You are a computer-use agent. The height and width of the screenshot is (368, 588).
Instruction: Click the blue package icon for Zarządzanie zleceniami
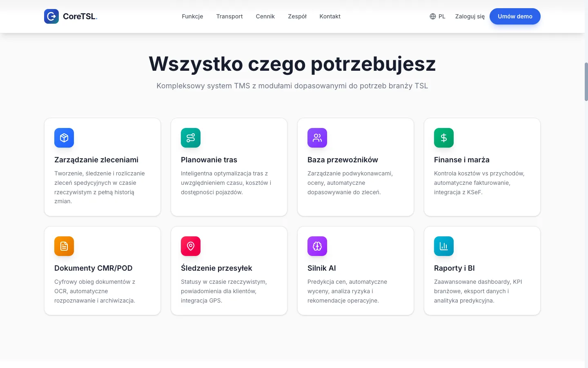[x=64, y=138]
